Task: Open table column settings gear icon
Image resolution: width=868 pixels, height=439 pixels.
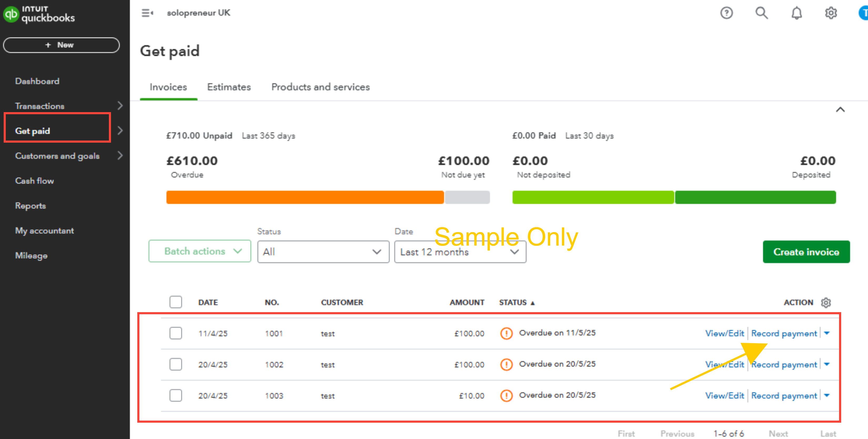Action: pos(826,302)
